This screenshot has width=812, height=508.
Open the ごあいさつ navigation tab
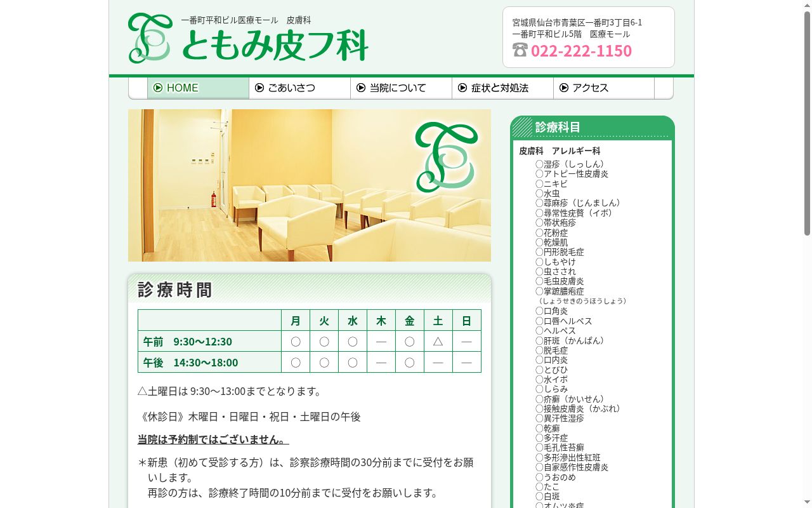(299, 88)
